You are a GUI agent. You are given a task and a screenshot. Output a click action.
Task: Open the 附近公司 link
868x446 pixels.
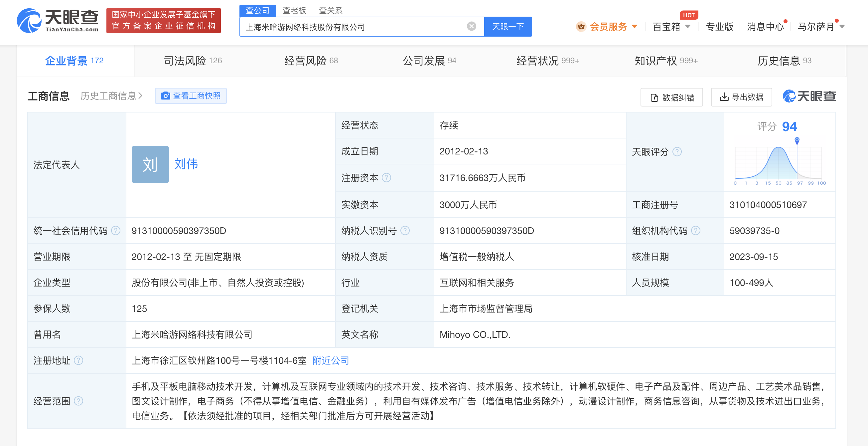click(x=330, y=360)
